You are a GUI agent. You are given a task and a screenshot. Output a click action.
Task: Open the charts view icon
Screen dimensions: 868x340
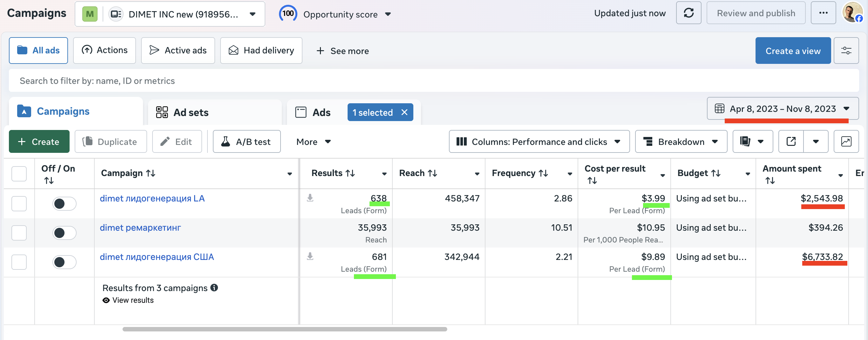(x=846, y=141)
